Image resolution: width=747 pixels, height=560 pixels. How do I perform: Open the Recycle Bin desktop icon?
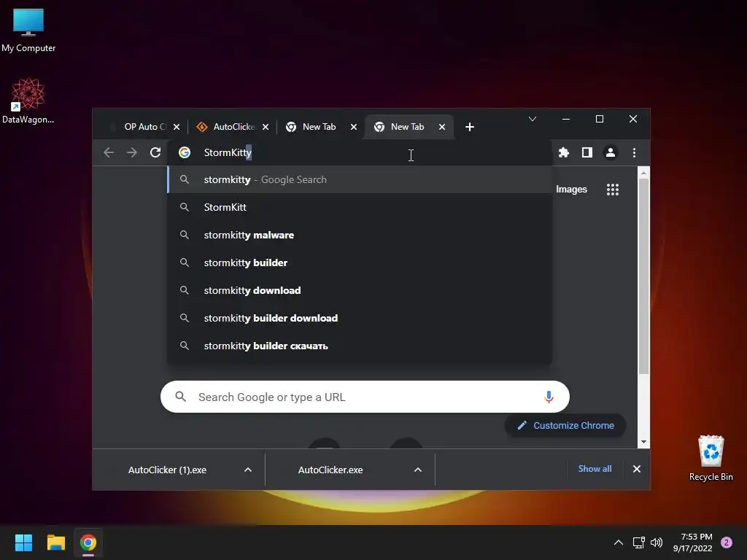pos(711,458)
